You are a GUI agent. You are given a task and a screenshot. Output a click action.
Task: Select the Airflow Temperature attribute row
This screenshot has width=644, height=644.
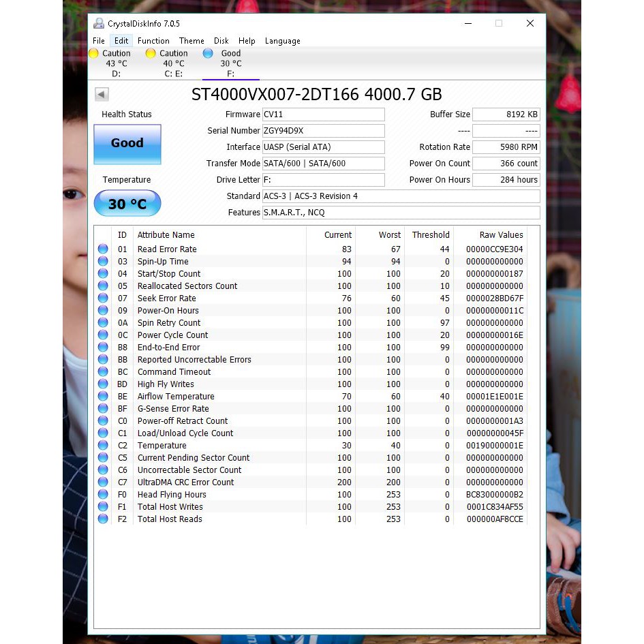[x=176, y=397]
